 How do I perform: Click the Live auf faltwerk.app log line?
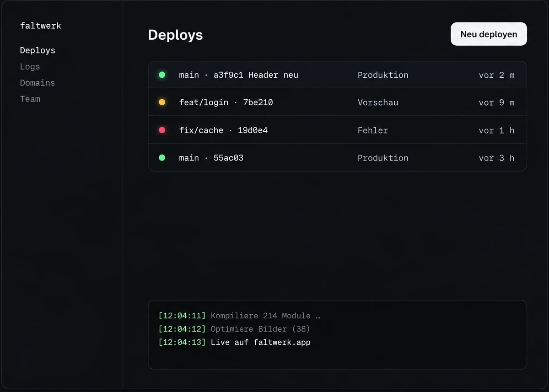(x=235, y=342)
